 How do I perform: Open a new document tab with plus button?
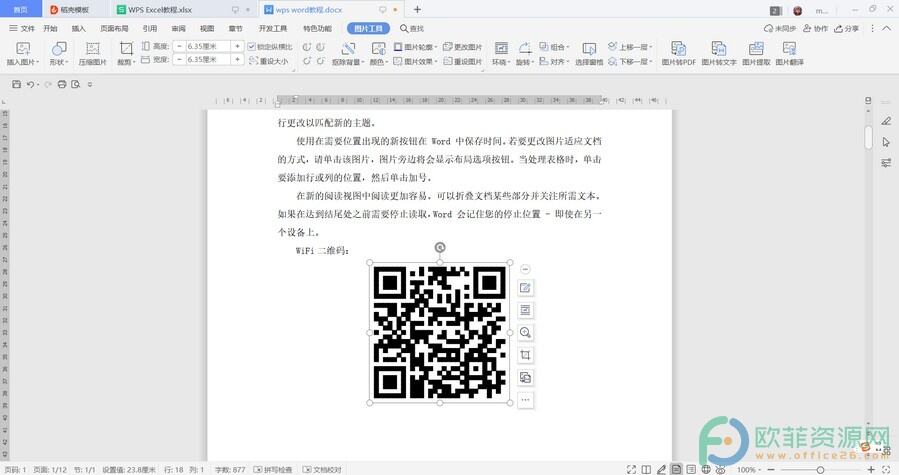[x=417, y=10]
